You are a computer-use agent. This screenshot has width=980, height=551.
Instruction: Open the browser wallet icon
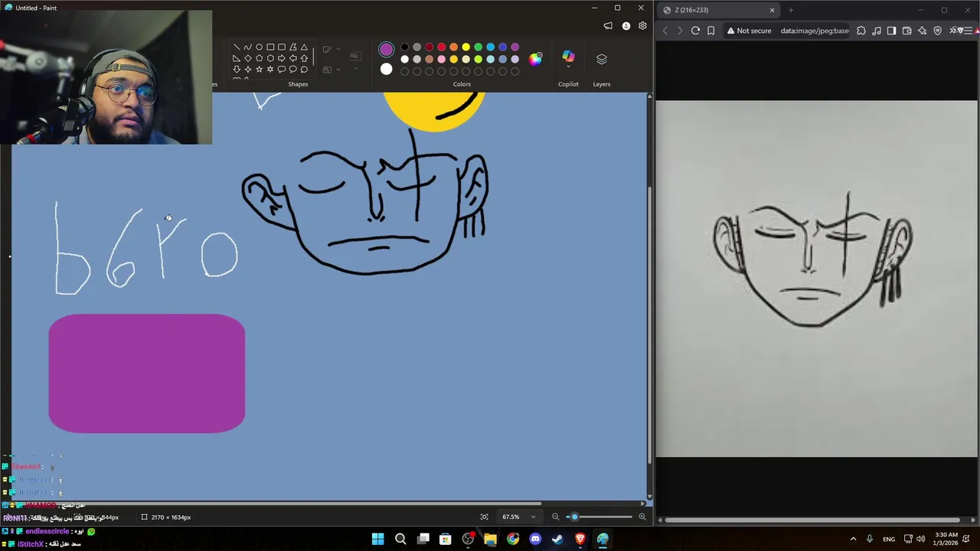click(907, 31)
